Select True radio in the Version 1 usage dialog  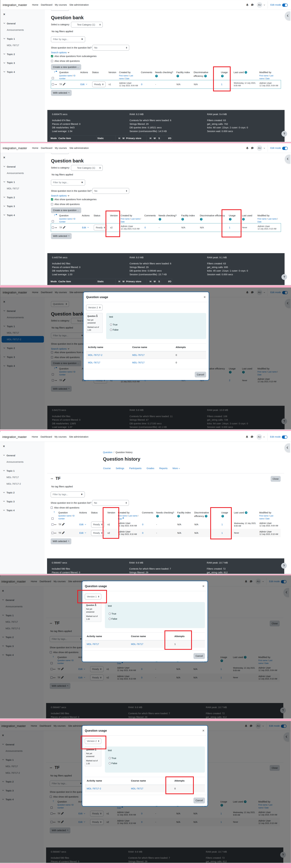point(110,614)
